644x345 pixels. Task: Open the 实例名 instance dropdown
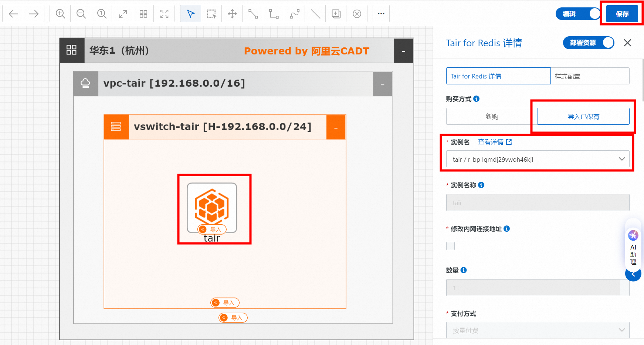538,159
